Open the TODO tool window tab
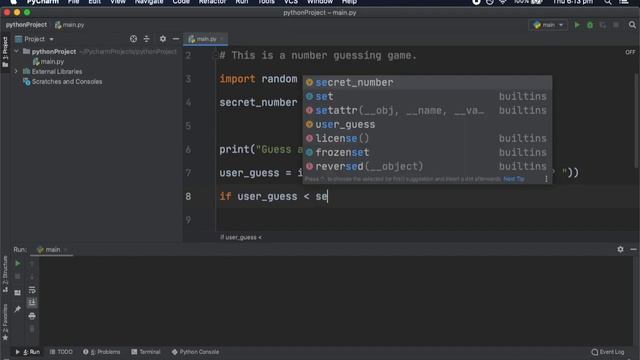The width and height of the screenshot is (640, 360). [x=61, y=352]
